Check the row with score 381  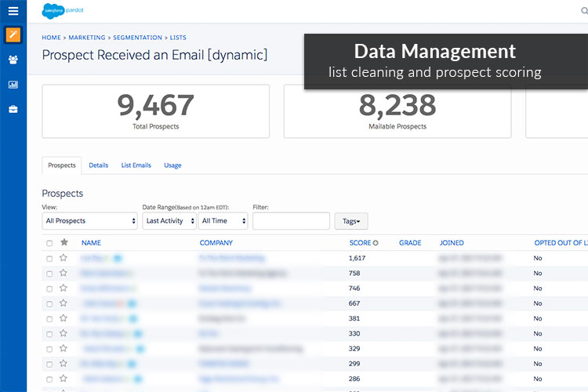49,319
